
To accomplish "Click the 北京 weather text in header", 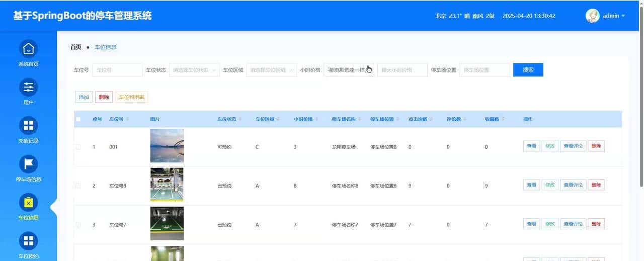I will pos(465,16).
